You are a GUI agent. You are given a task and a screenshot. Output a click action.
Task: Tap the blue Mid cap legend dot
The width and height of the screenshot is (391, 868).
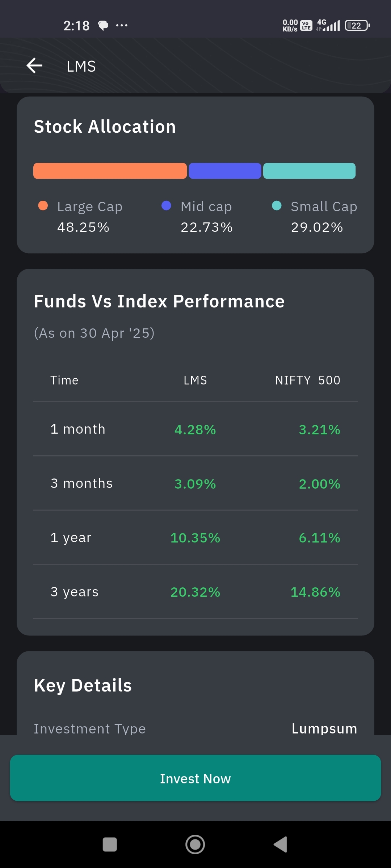coord(166,206)
